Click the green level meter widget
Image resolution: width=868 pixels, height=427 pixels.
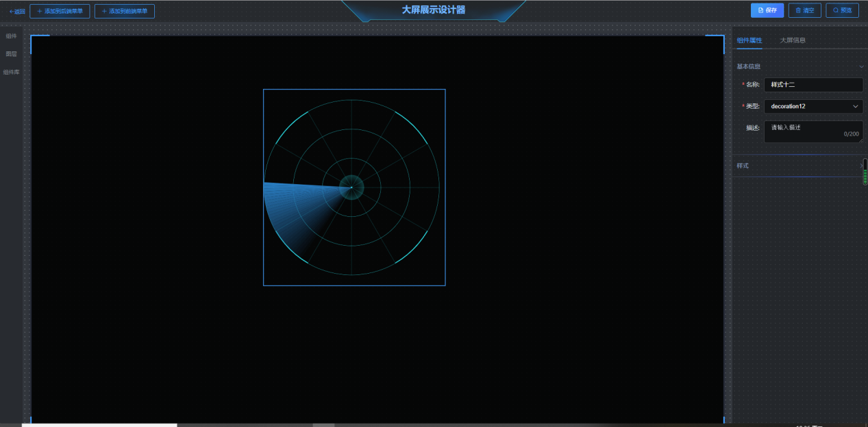click(865, 172)
